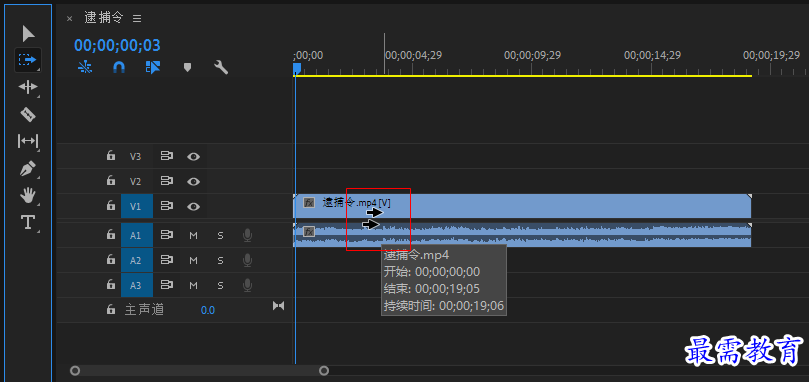Toggle A2 track targeting
809x382 pixels.
pyautogui.click(x=136, y=260)
